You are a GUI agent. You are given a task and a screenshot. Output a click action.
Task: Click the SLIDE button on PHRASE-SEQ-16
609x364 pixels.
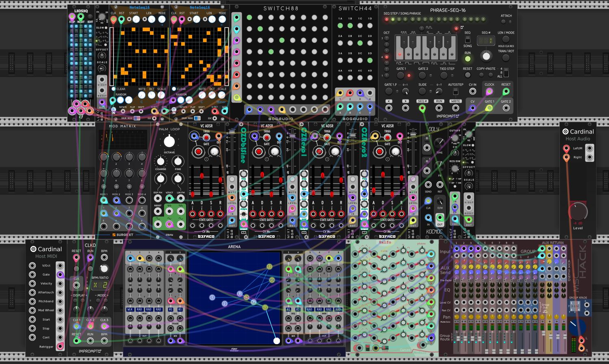click(423, 91)
